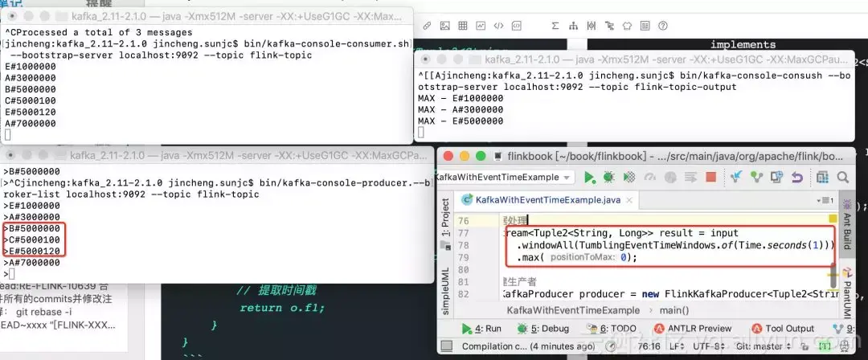868x360 pixels.
Task: Click the Revert purple undo arrow icon
Action: point(796,178)
